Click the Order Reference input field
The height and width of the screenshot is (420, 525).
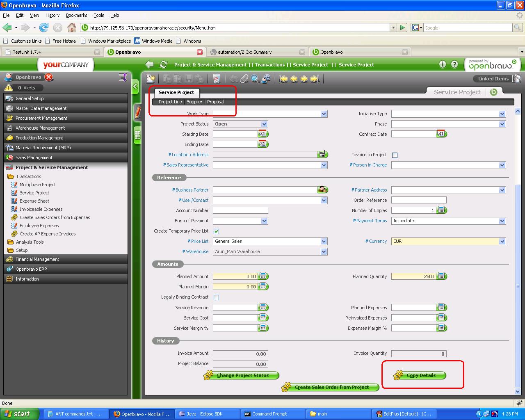pos(418,200)
